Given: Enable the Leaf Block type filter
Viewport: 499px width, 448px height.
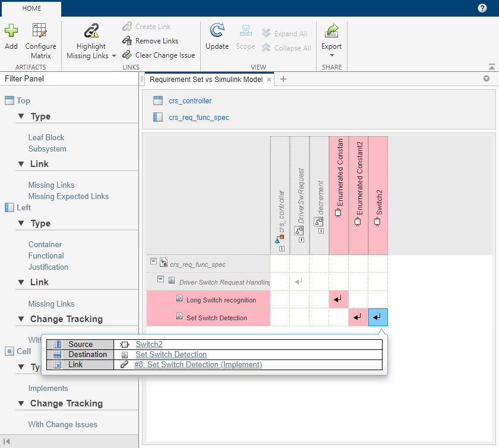Looking at the screenshot, I should (46, 137).
